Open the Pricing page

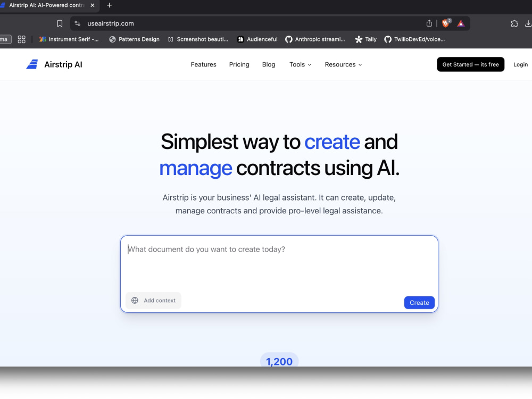239,64
